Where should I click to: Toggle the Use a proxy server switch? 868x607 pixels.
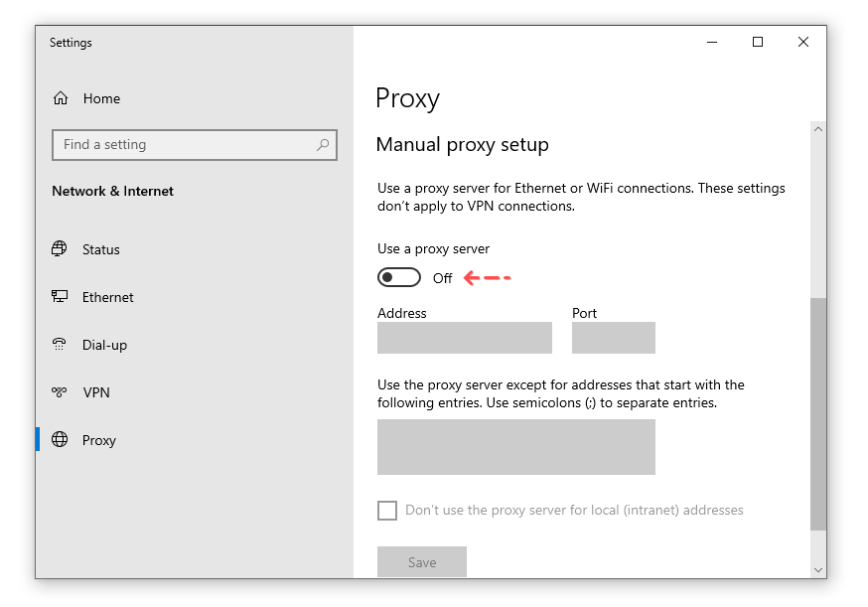point(399,277)
